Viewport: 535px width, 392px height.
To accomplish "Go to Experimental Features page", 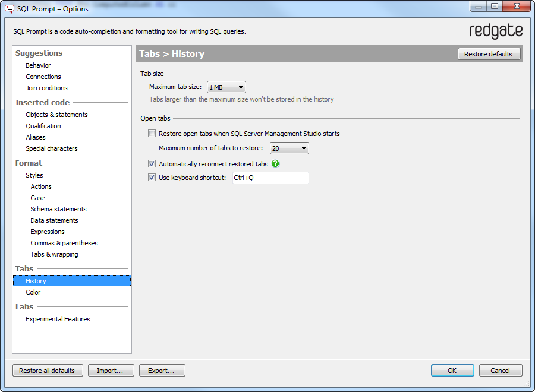I will point(58,319).
